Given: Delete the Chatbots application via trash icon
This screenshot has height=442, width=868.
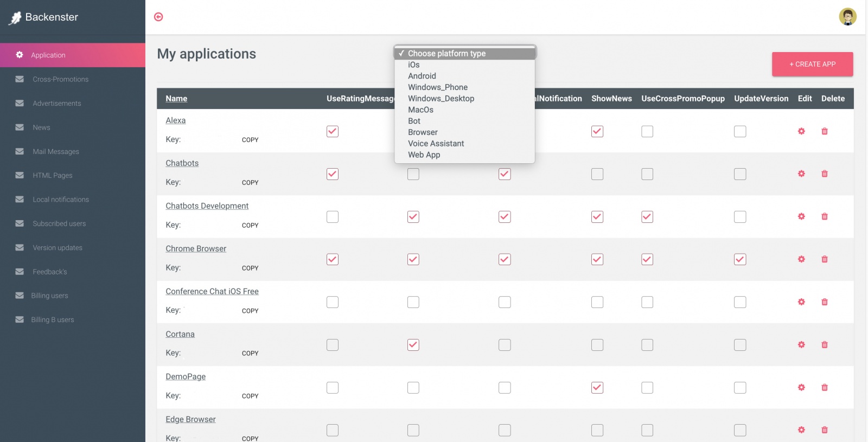Looking at the screenshot, I should pos(825,174).
